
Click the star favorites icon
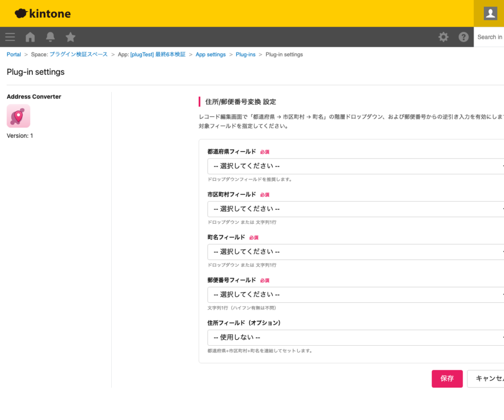pos(70,37)
